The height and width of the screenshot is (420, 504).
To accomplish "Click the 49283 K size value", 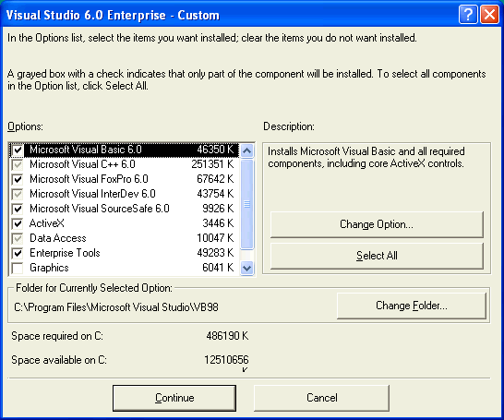I will 215,253.
